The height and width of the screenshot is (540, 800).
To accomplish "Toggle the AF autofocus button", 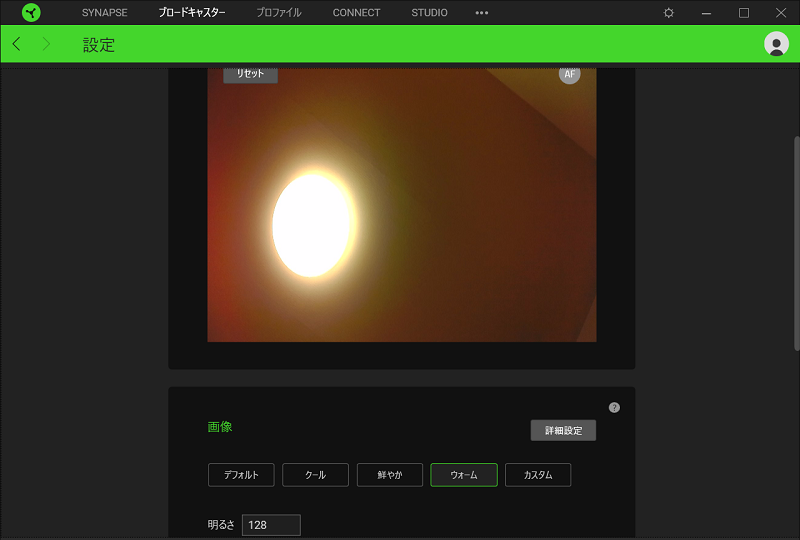I will [569, 74].
